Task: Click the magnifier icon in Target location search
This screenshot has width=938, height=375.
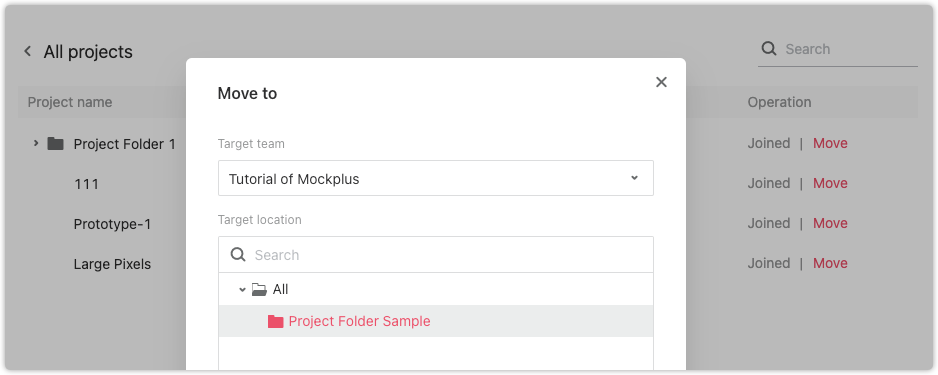Action: (238, 255)
